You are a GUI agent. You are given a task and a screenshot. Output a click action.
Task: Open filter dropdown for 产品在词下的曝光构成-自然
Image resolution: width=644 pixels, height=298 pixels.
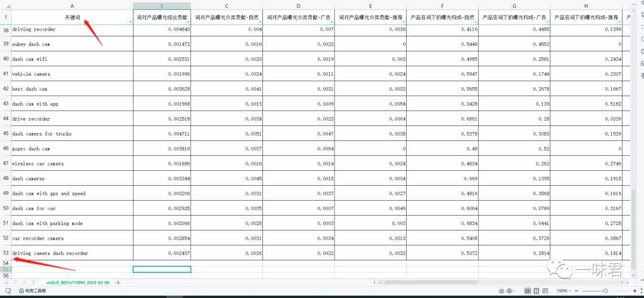coord(476,22)
